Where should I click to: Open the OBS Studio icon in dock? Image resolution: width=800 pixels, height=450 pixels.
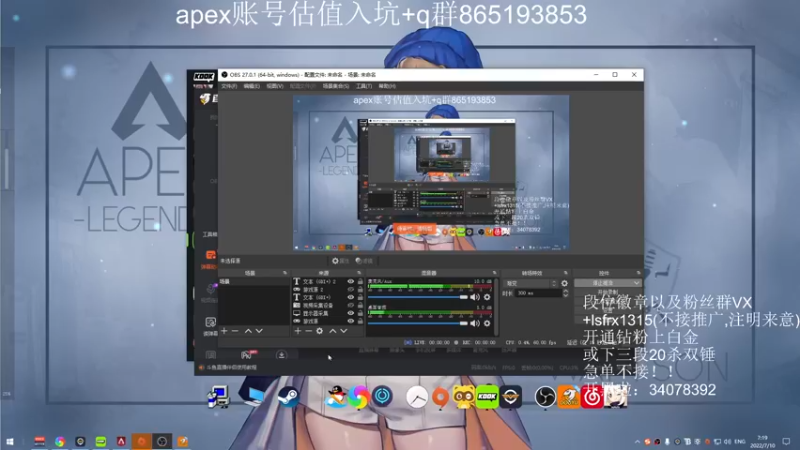[545, 396]
